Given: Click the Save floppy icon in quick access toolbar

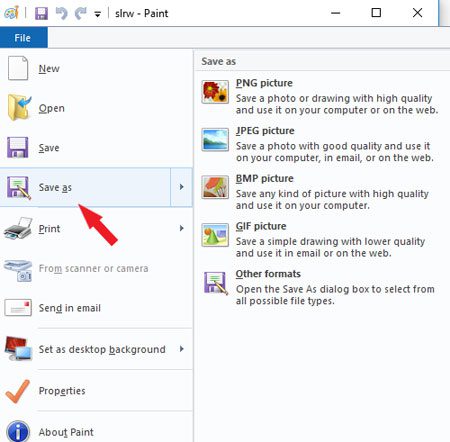Looking at the screenshot, I should [x=41, y=13].
